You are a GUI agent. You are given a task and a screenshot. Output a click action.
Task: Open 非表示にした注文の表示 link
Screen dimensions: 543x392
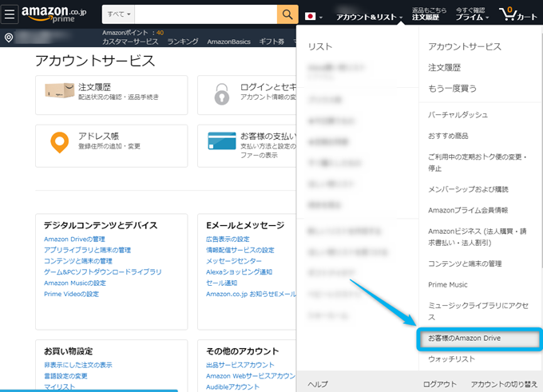(x=78, y=365)
